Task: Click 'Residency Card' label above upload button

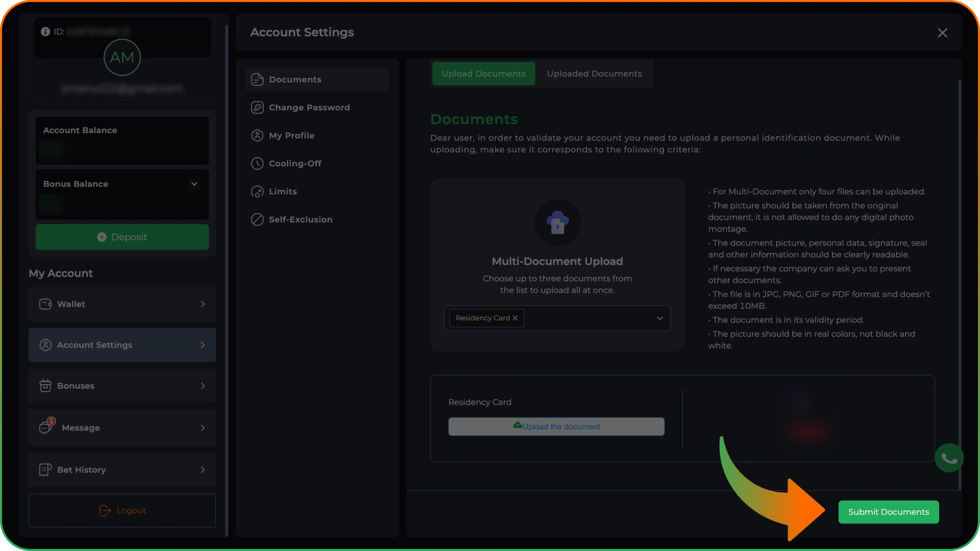Action: point(479,402)
